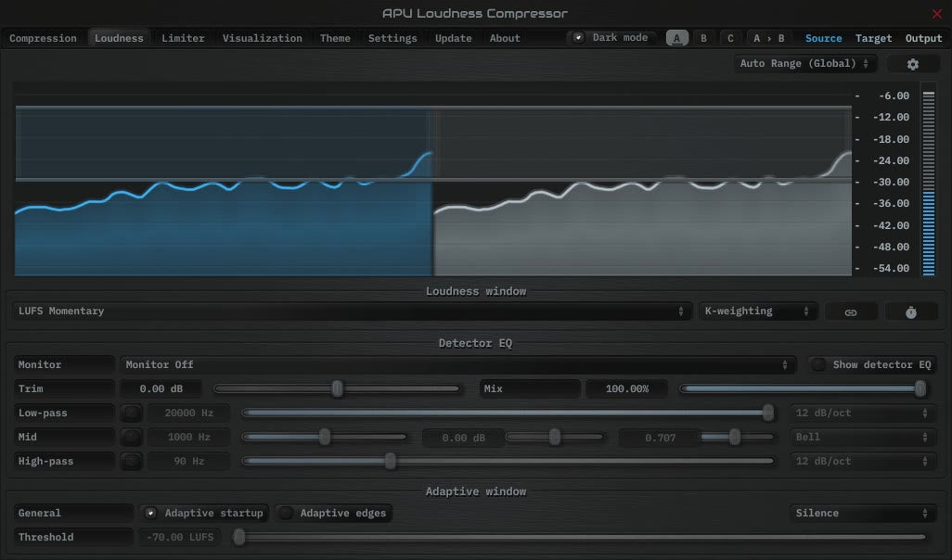Select Target view
Image resolution: width=952 pixels, height=560 pixels.
tap(874, 38)
